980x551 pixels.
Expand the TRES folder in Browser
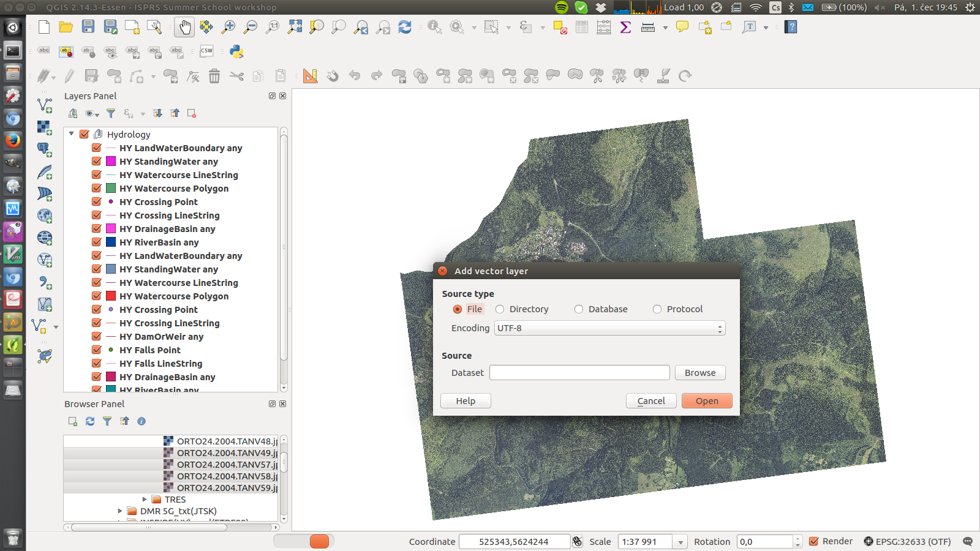(x=145, y=500)
